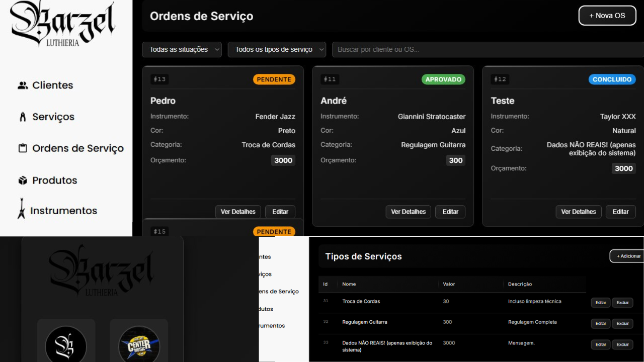This screenshot has width=644, height=362.
Task: Click the Clientes people icon in sidebar
Action: (23, 85)
